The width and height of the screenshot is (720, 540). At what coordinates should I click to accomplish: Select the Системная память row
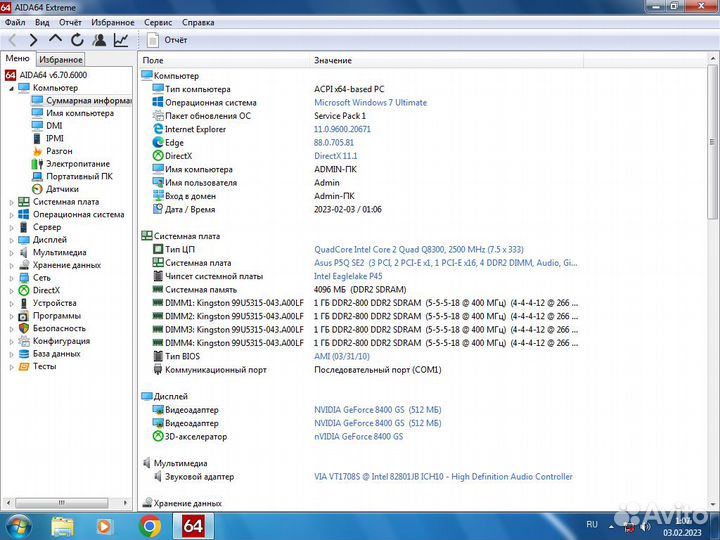tap(279, 290)
